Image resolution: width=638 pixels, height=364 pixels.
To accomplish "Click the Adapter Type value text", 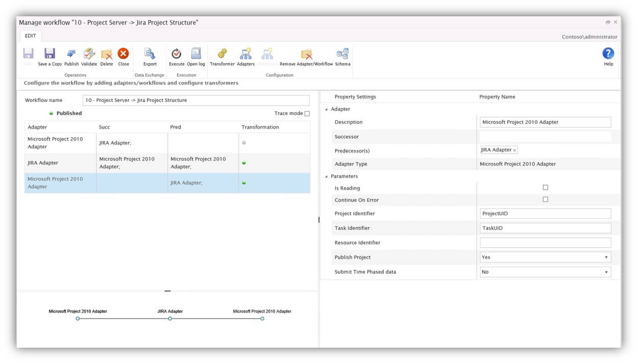I will pos(518,164).
